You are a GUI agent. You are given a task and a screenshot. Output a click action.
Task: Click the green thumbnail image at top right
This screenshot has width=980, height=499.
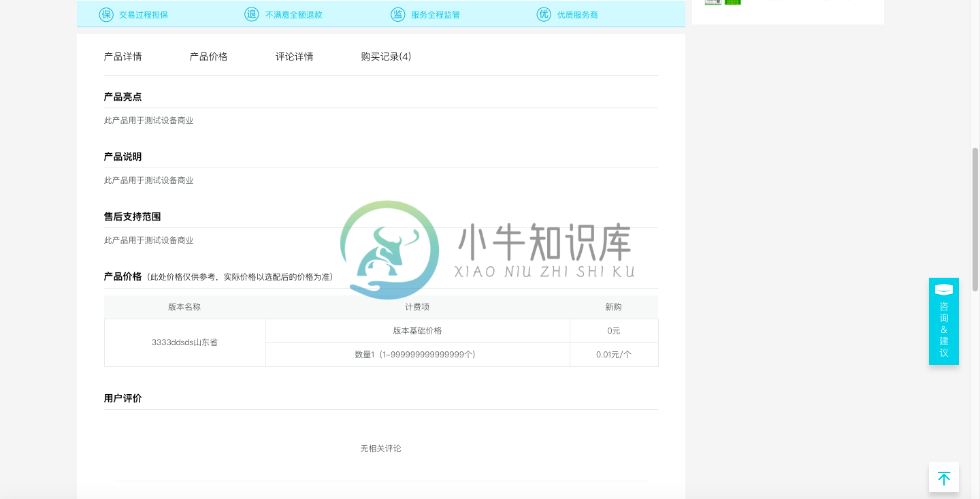pos(733,2)
